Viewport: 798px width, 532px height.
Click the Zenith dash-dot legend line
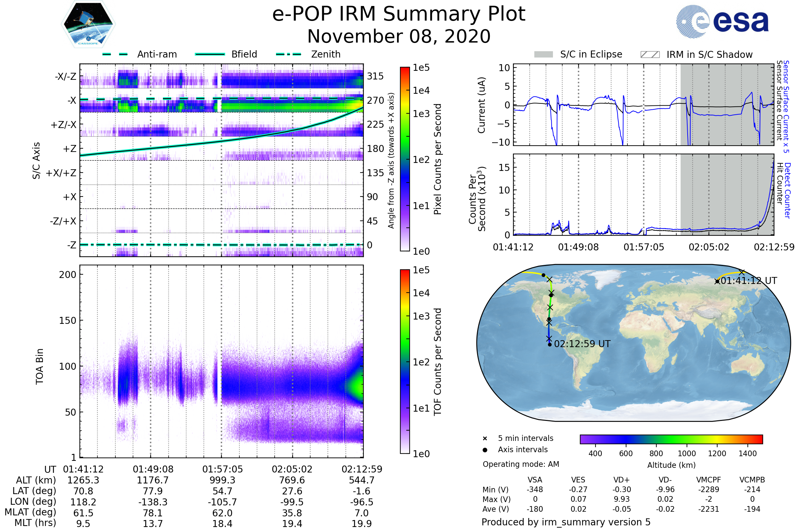pyautogui.click(x=288, y=54)
